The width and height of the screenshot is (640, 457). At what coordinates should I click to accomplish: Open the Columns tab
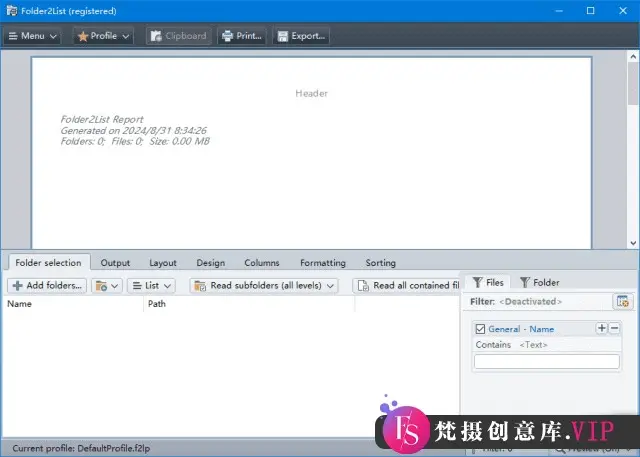point(262,263)
